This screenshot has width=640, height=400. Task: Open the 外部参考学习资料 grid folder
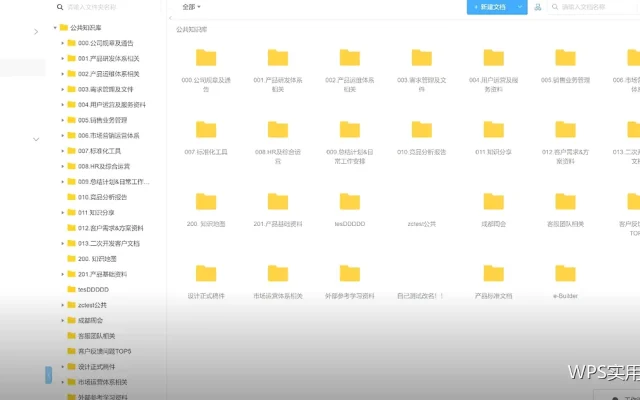[x=350, y=273]
